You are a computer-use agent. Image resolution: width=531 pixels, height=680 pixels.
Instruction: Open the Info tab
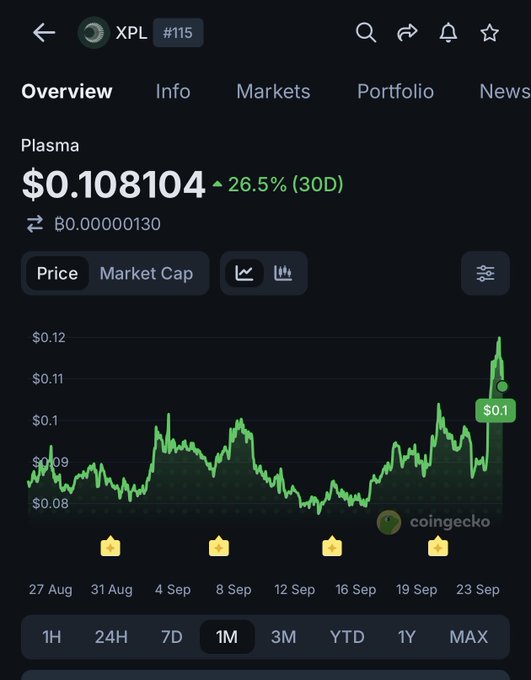pyautogui.click(x=173, y=92)
